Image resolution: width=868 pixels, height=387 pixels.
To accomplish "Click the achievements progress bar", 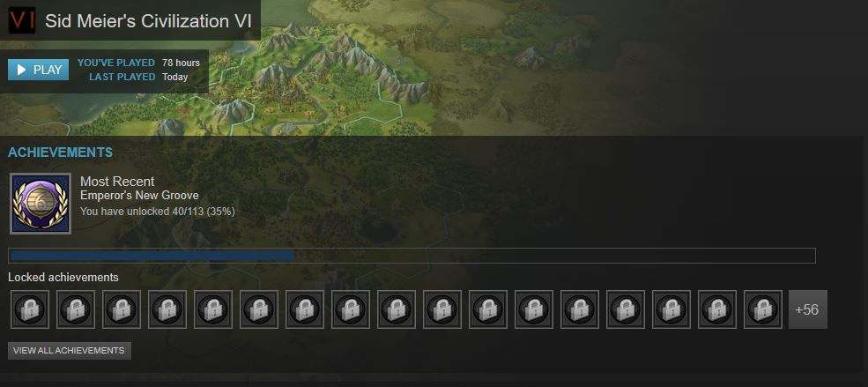I will (x=412, y=256).
